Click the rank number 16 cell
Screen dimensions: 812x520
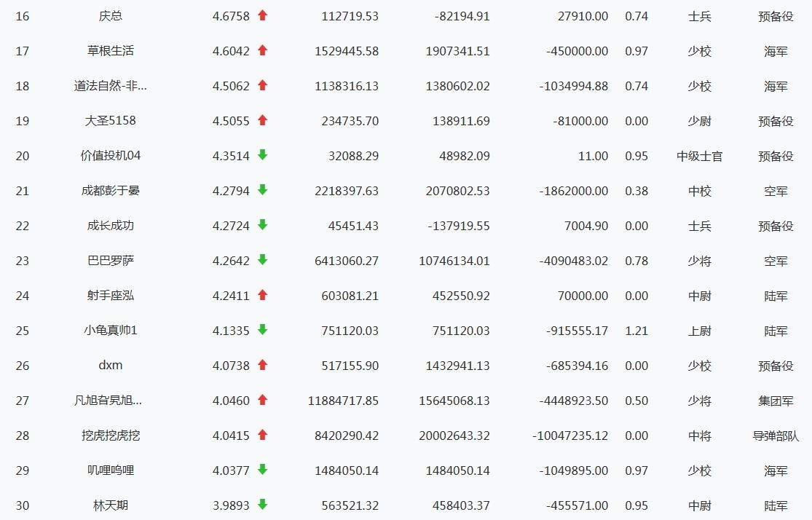(x=23, y=16)
